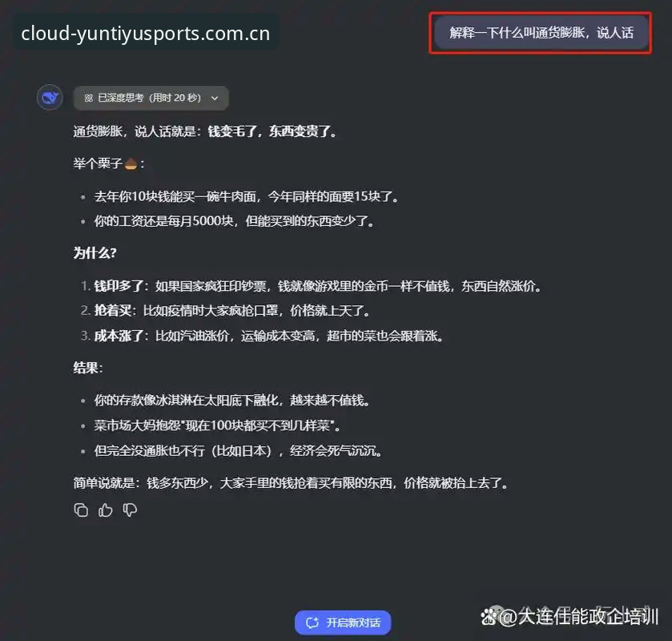Select the user message 解释一下什么叫通货膨胀

coord(541,33)
